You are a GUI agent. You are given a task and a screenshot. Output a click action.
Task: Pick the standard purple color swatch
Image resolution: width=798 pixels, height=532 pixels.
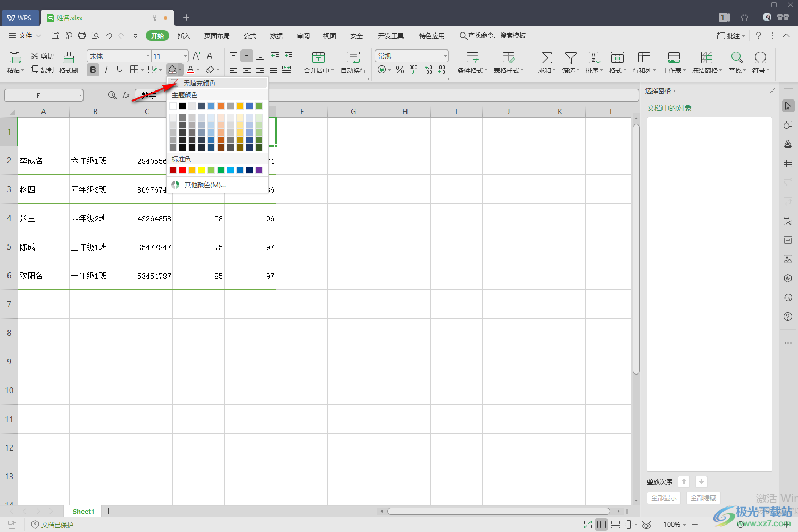click(259, 170)
